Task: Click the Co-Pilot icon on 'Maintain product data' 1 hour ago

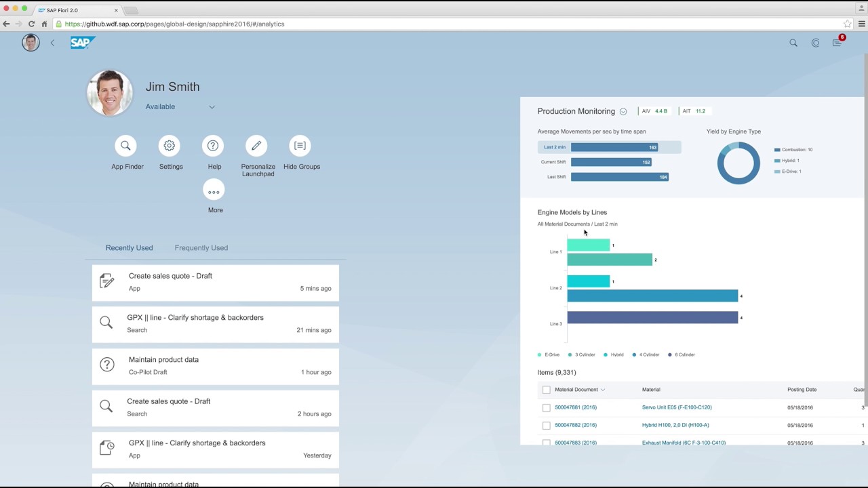Action: click(x=106, y=365)
